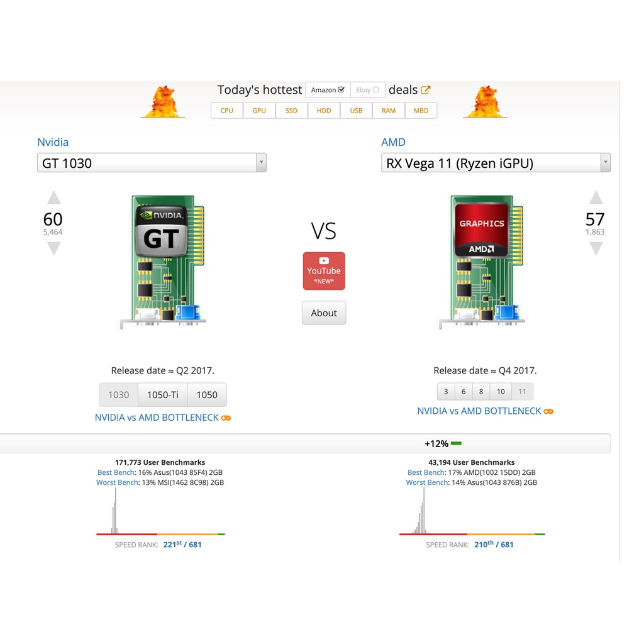Screen dimensions: 644x644
Task: Select the GPU category tab
Action: pyautogui.click(x=259, y=111)
